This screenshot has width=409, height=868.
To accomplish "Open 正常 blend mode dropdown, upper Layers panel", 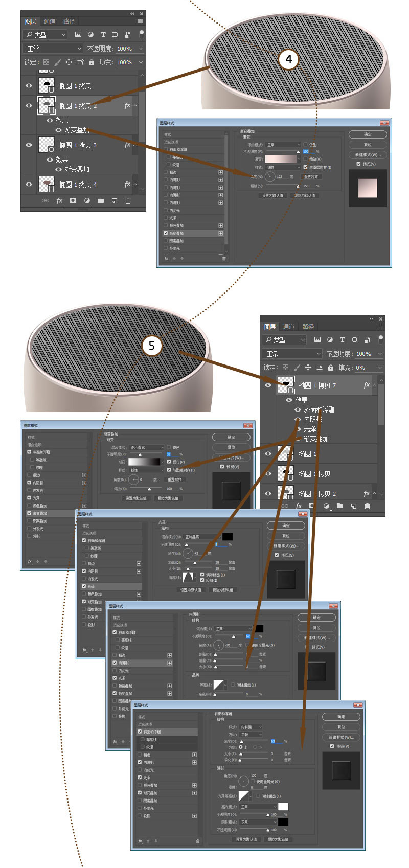I will pyautogui.click(x=53, y=49).
